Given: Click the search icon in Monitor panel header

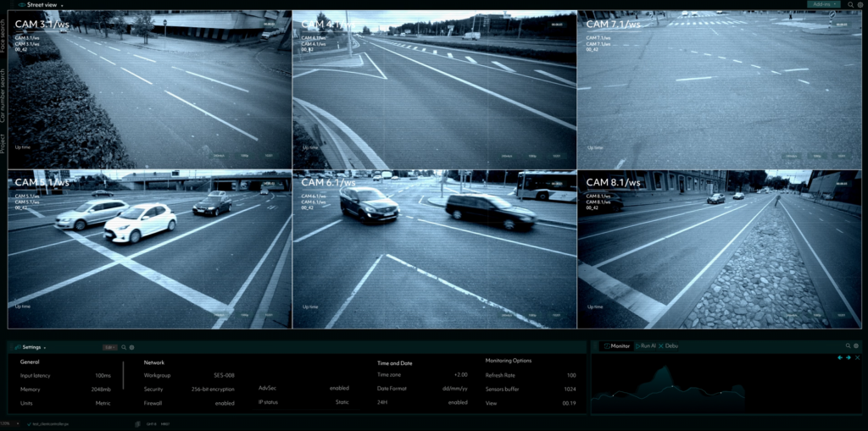Looking at the screenshot, I should point(847,345).
